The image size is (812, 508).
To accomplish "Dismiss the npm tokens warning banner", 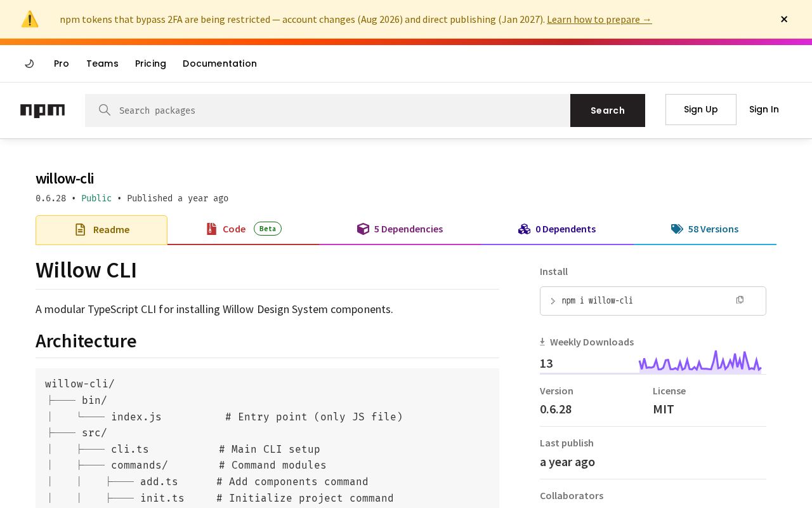I will pos(784,19).
